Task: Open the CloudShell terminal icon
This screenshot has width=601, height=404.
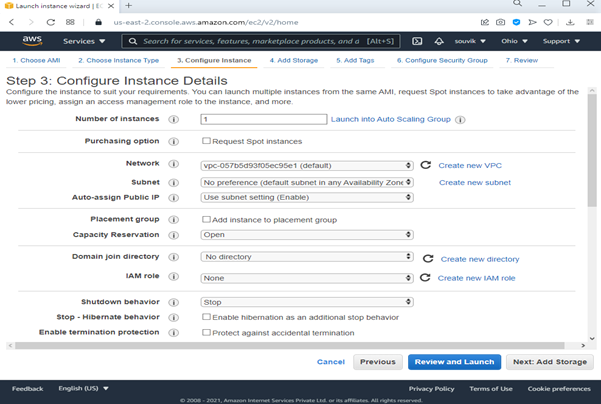Action: pyautogui.click(x=417, y=41)
